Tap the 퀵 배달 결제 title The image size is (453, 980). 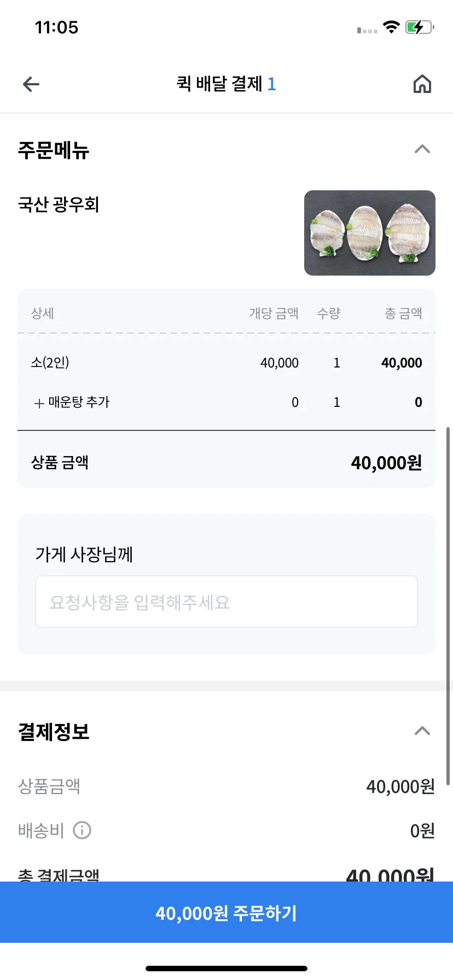[x=219, y=84]
